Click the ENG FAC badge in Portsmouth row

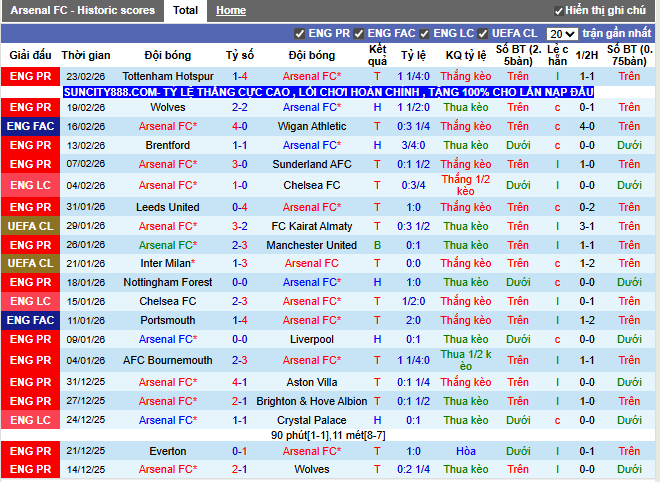pyautogui.click(x=30, y=320)
